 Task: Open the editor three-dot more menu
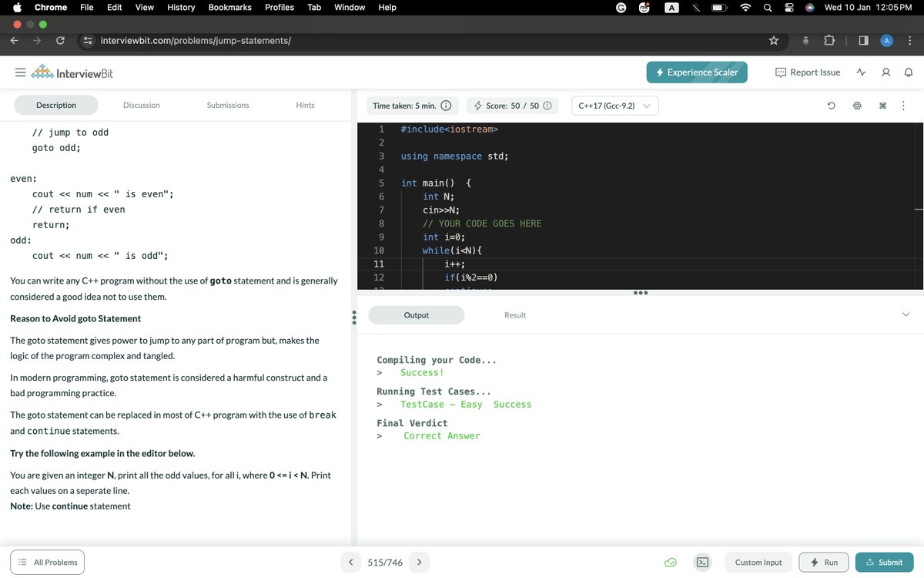(902, 106)
